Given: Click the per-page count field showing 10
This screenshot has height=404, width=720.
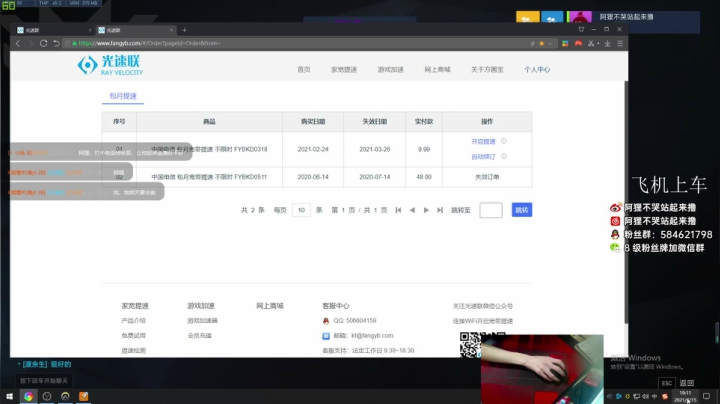Looking at the screenshot, I should pyautogui.click(x=301, y=210).
